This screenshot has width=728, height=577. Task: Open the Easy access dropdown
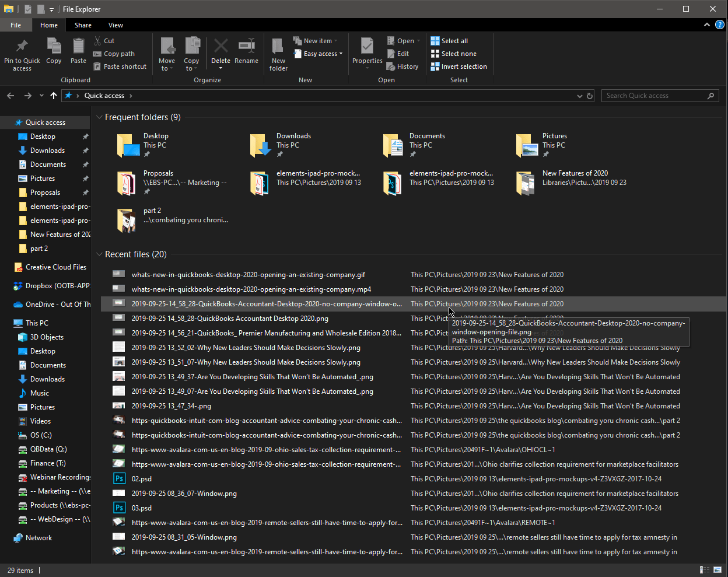pyautogui.click(x=318, y=54)
